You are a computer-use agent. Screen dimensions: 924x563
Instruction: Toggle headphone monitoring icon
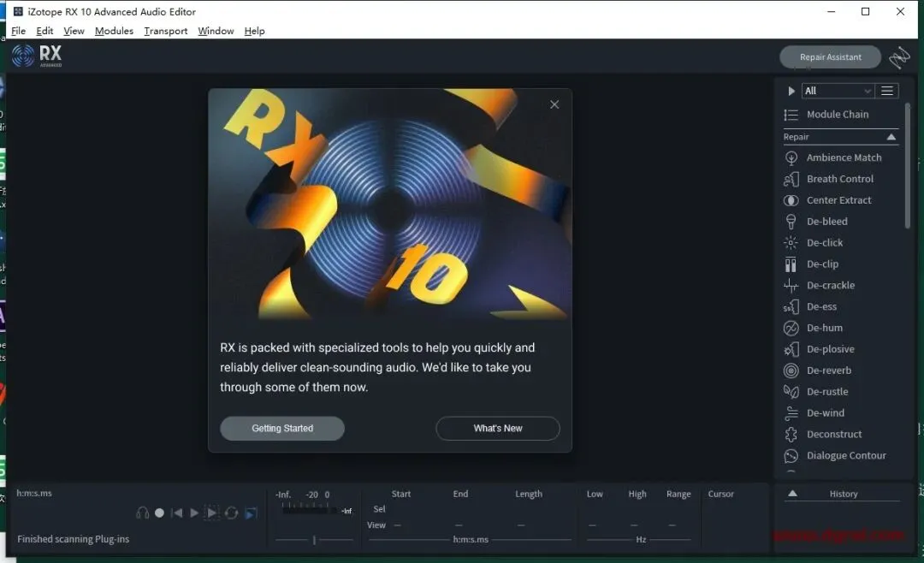pyautogui.click(x=142, y=513)
